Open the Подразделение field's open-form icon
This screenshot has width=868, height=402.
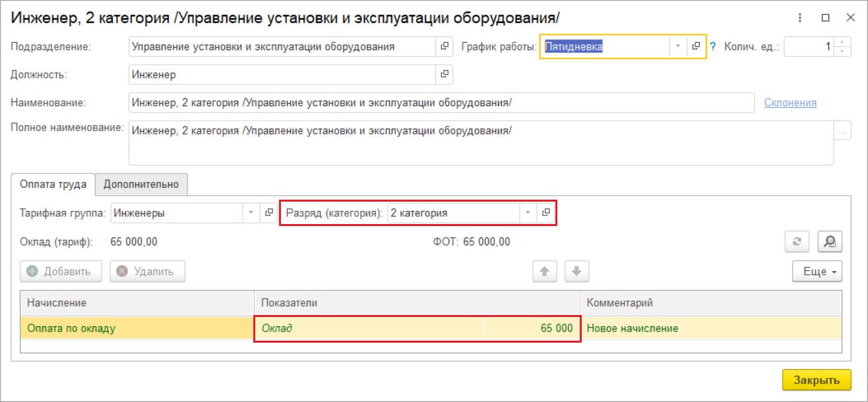(x=445, y=47)
